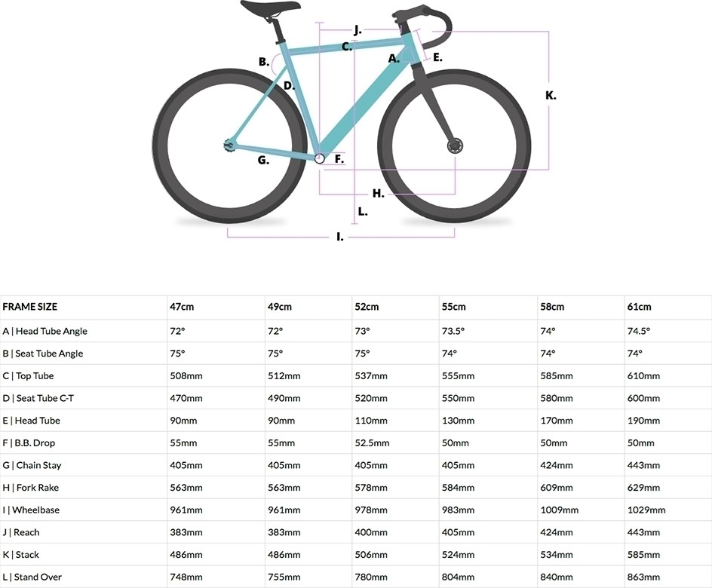Click the 'A.' head tube angle label
This screenshot has width=712, height=588.
[x=393, y=59]
